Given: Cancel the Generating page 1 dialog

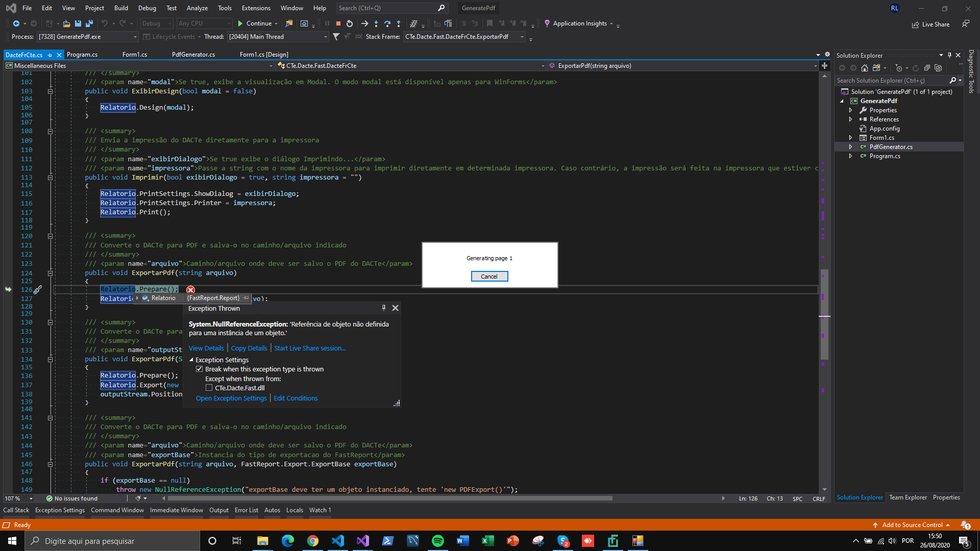Looking at the screenshot, I should (489, 276).
